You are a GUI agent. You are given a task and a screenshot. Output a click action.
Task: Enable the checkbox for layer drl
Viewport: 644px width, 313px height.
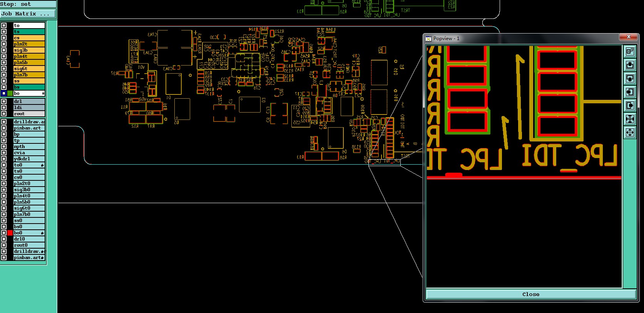(x=4, y=101)
